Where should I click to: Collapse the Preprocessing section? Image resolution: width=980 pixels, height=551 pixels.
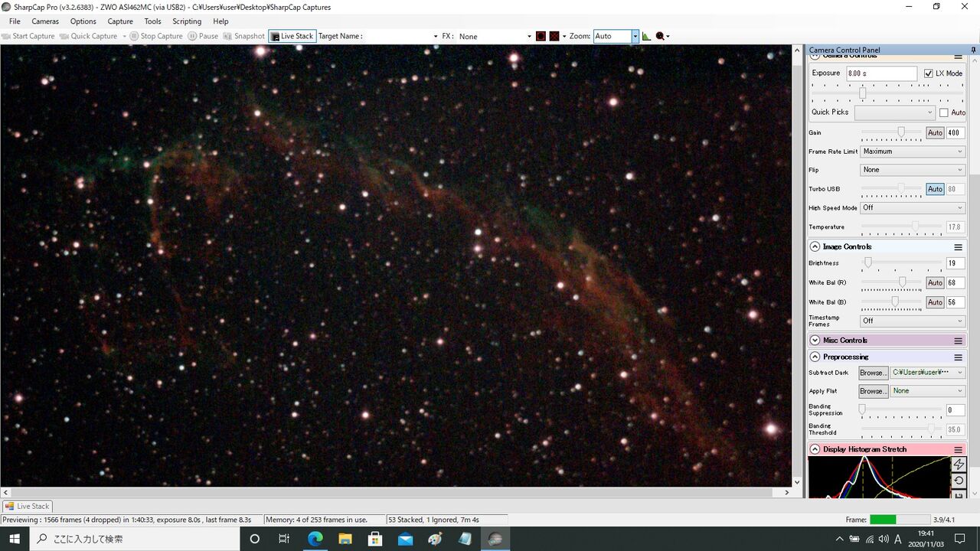click(x=815, y=357)
